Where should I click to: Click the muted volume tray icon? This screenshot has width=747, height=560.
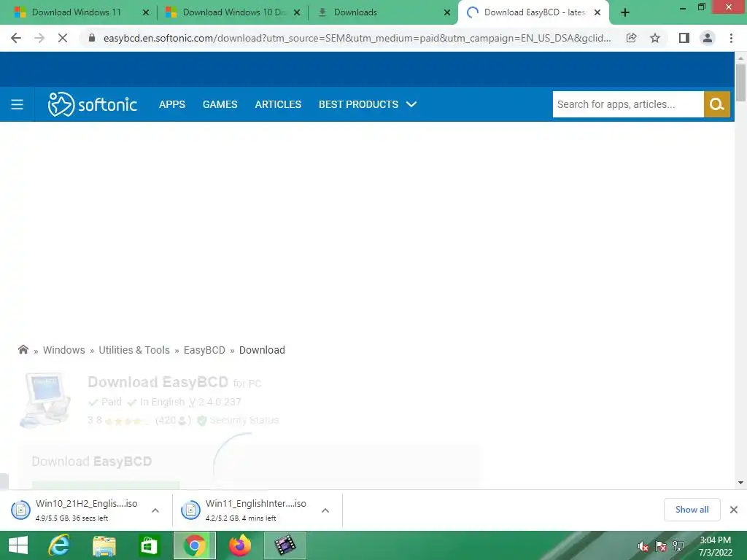tap(643, 546)
